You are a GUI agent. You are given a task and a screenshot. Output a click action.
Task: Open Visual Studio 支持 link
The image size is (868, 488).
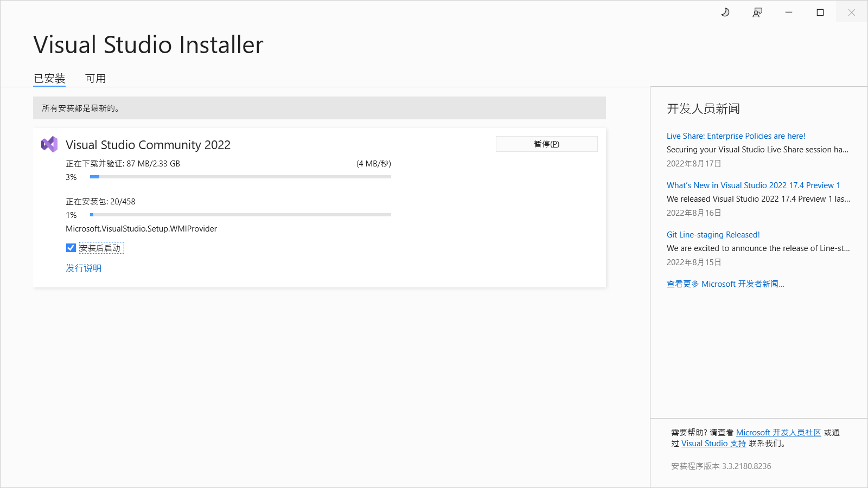point(713,444)
